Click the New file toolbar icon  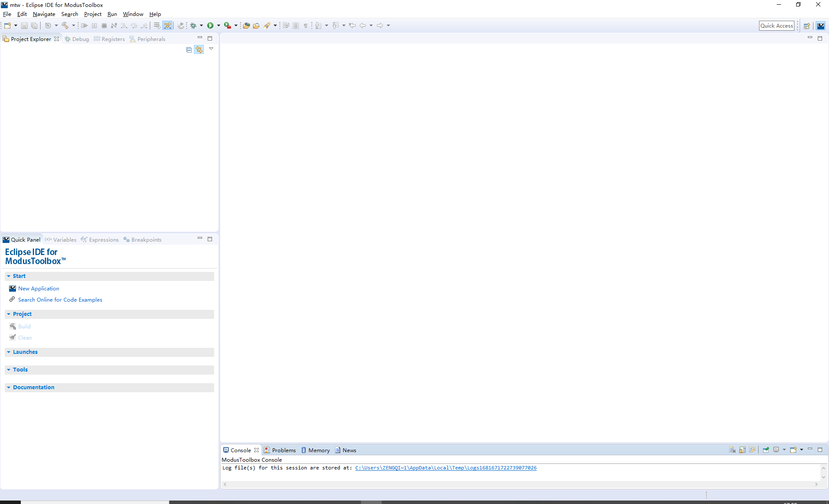pos(7,25)
